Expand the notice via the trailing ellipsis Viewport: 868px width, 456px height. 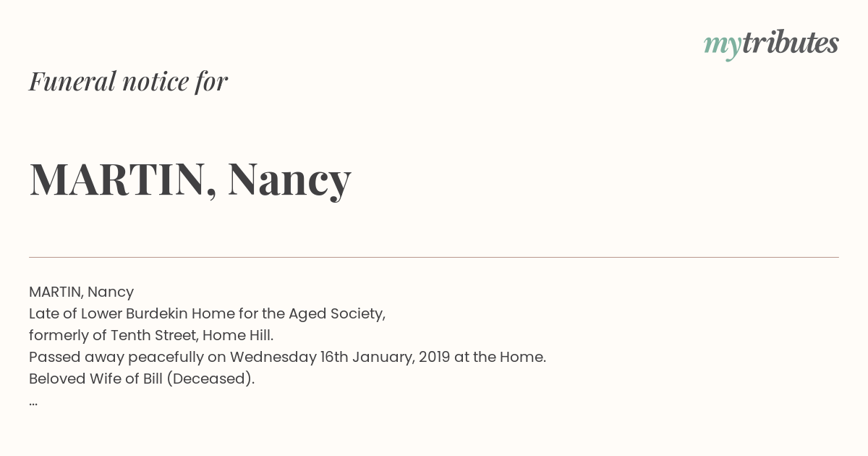point(33,402)
